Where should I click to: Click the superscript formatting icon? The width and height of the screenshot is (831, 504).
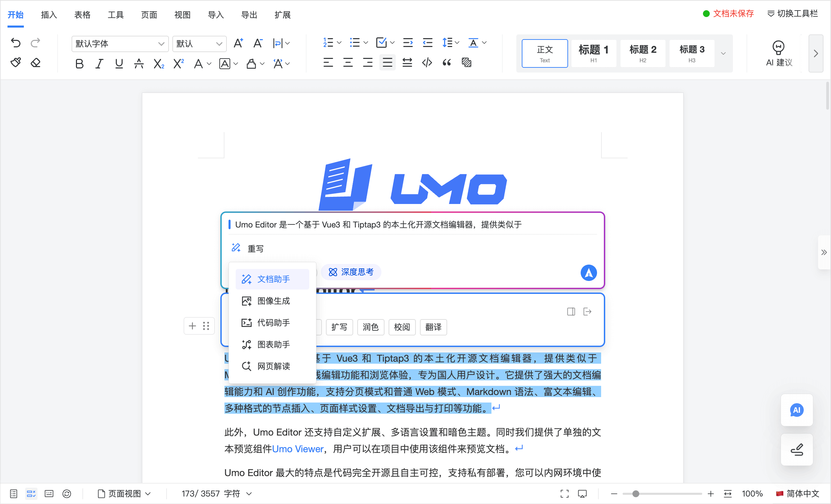178,63
